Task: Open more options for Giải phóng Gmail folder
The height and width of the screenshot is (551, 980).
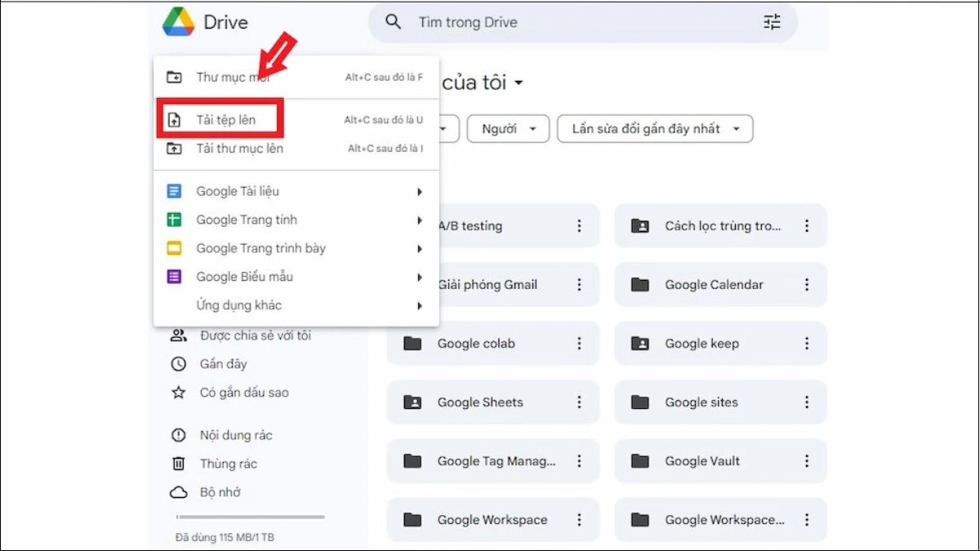Action: pyautogui.click(x=579, y=285)
